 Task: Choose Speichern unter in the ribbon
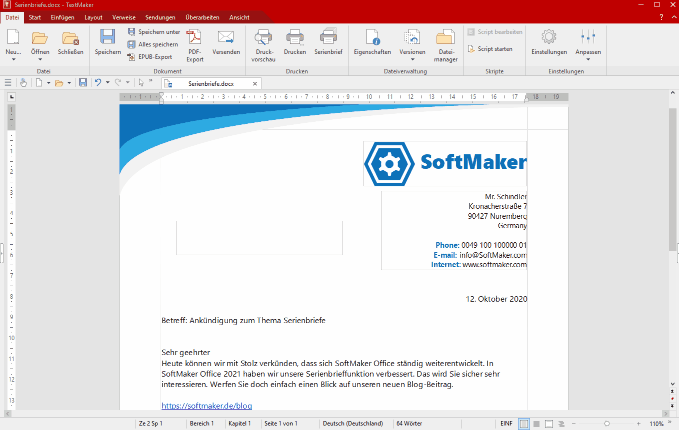154,32
